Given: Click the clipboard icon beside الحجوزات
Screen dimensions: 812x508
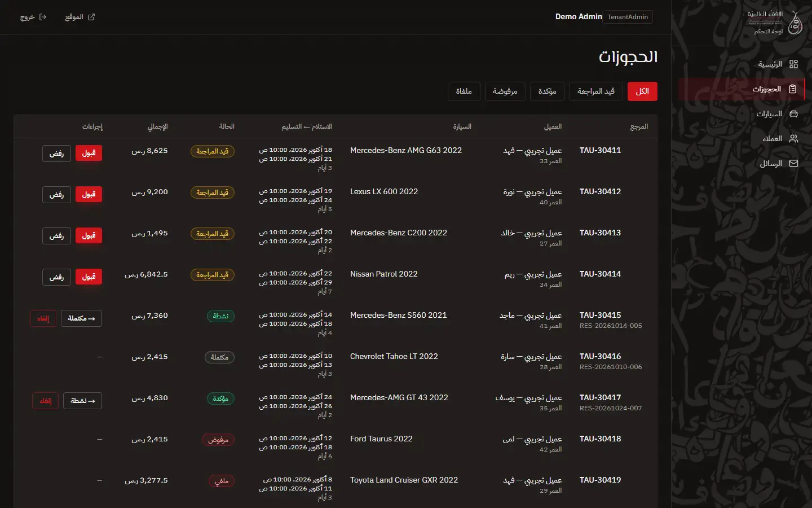Looking at the screenshot, I should coord(792,89).
